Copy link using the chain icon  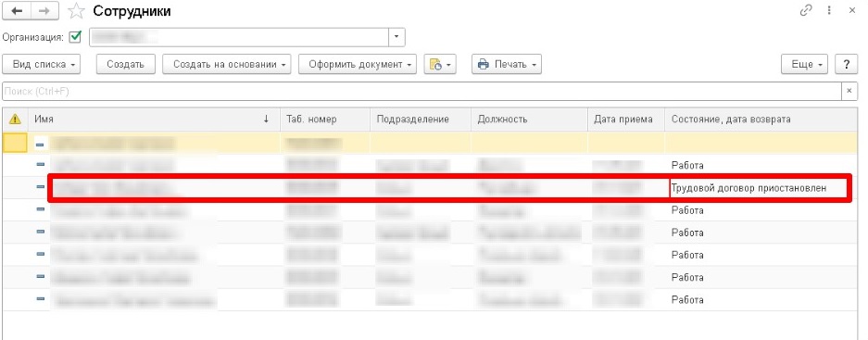point(805,10)
